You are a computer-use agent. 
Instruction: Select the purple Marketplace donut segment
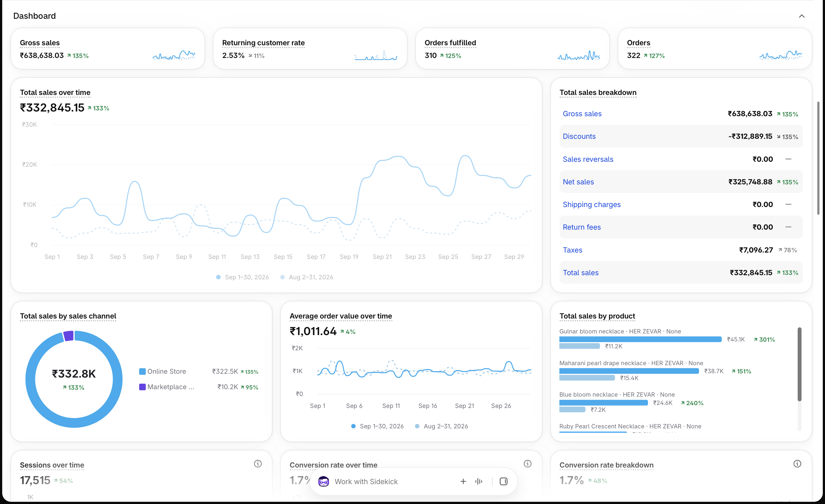69,336
